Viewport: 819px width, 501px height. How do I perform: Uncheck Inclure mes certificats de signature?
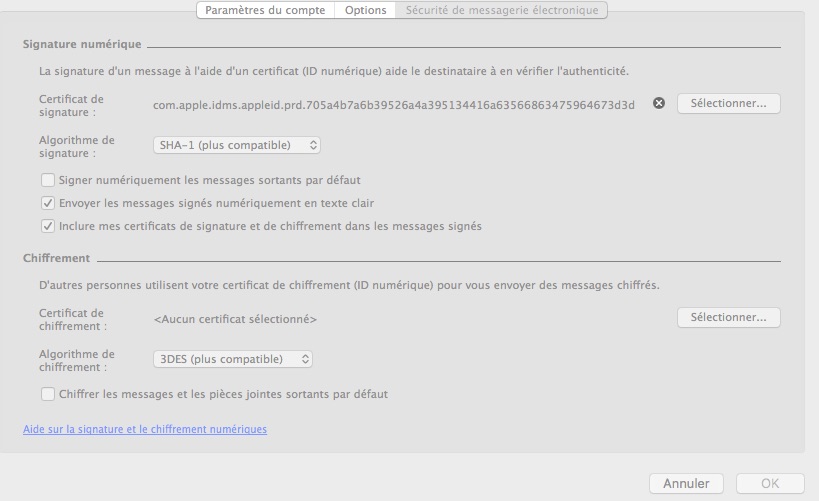(48, 226)
